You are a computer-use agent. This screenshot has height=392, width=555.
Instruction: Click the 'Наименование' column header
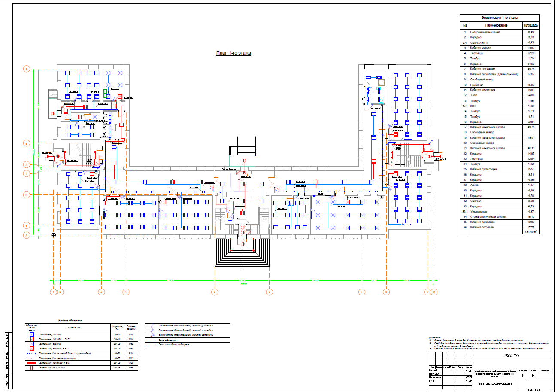(496, 25)
